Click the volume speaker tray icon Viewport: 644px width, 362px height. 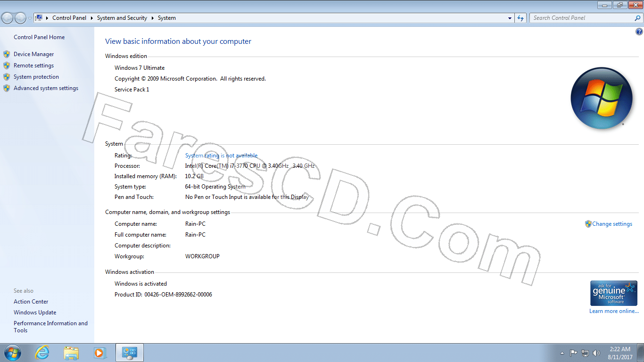pos(596,353)
